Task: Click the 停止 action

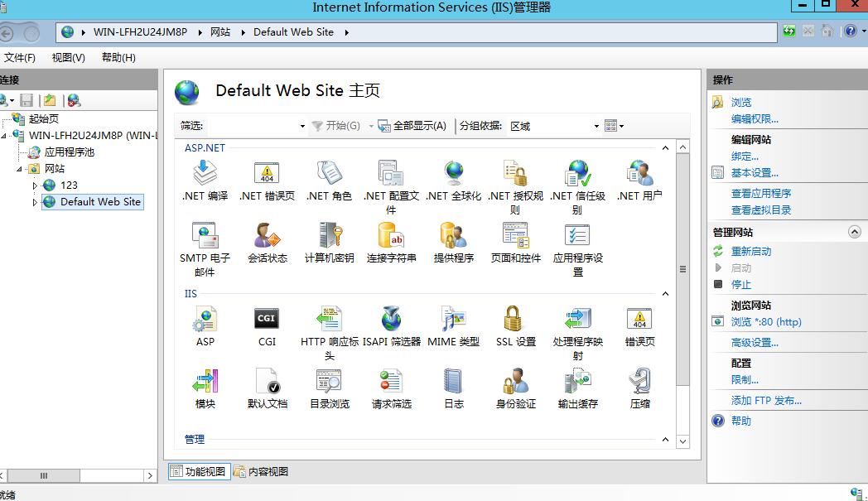Action: point(741,285)
